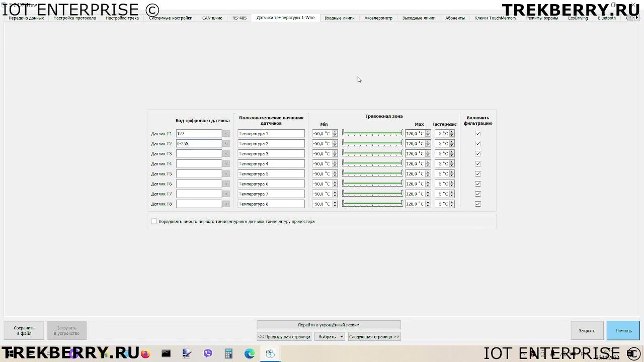The width and height of the screenshot is (644, 362).
Task: Switch to the 'Акселерометр' tab
Action: click(378, 18)
